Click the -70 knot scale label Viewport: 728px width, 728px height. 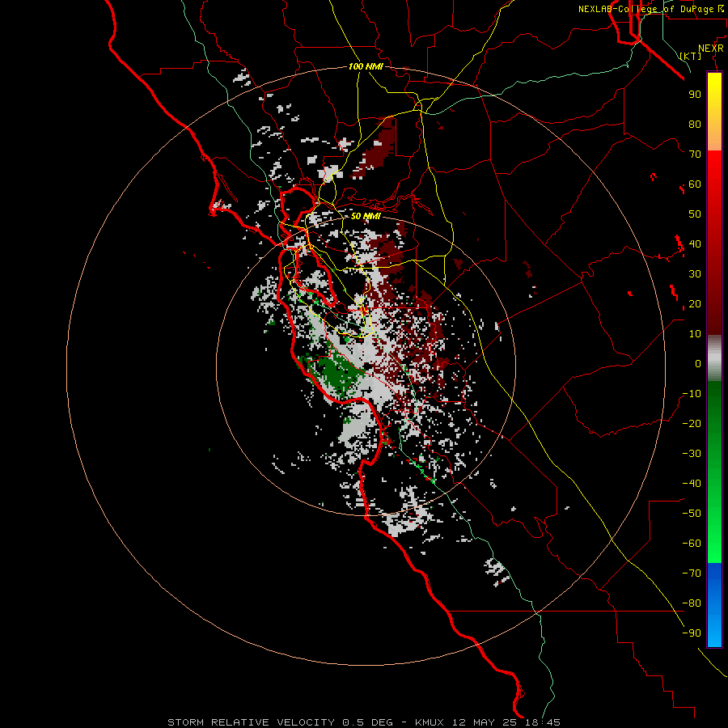[692, 574]
